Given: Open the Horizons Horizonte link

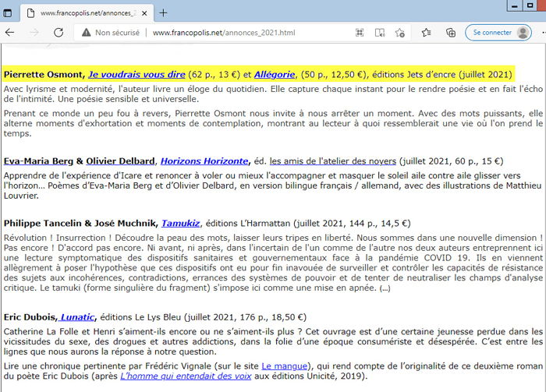Looking at the screenshot, I should coord(204,161).
